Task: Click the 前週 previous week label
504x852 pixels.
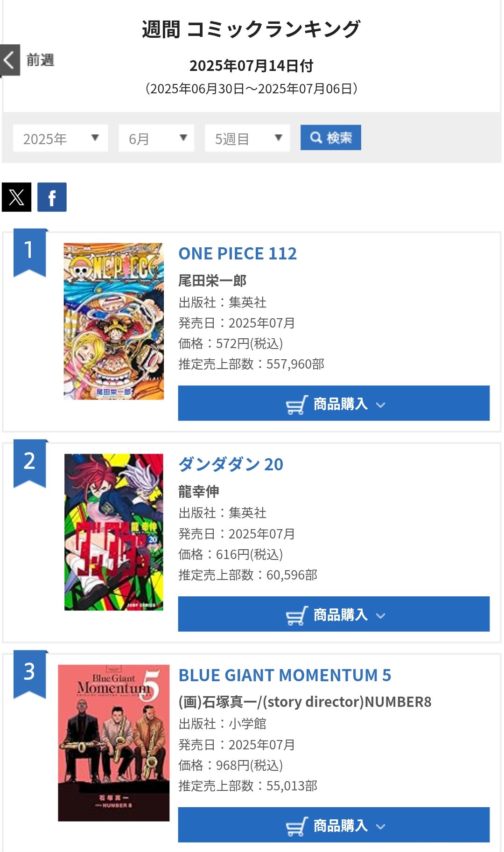Action: pyautogui.click(x=40, y=60)
